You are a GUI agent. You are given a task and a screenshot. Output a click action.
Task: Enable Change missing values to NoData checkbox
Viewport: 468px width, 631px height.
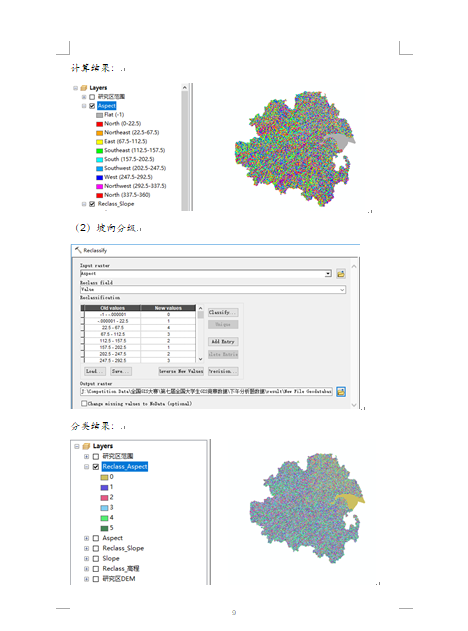84,403
